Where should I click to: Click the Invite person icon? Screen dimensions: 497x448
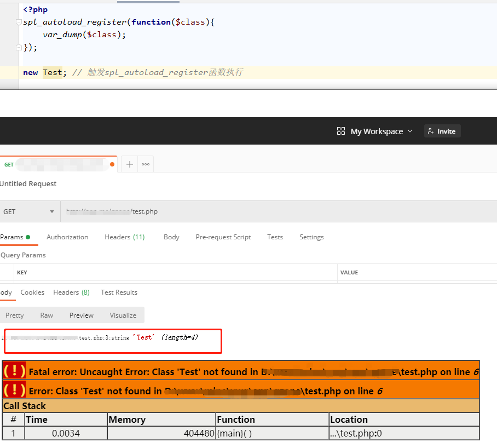pos(431,131)
